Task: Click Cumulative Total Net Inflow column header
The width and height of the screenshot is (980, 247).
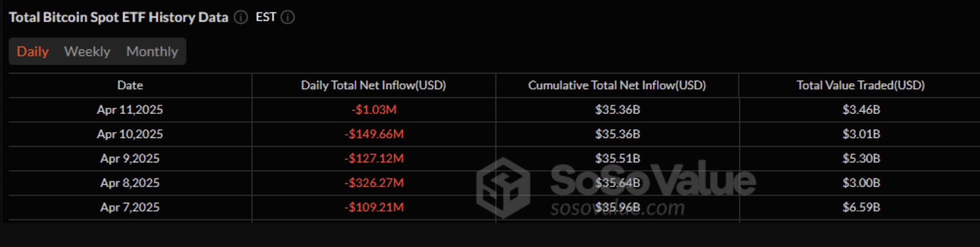Action: tap(617, 85)
